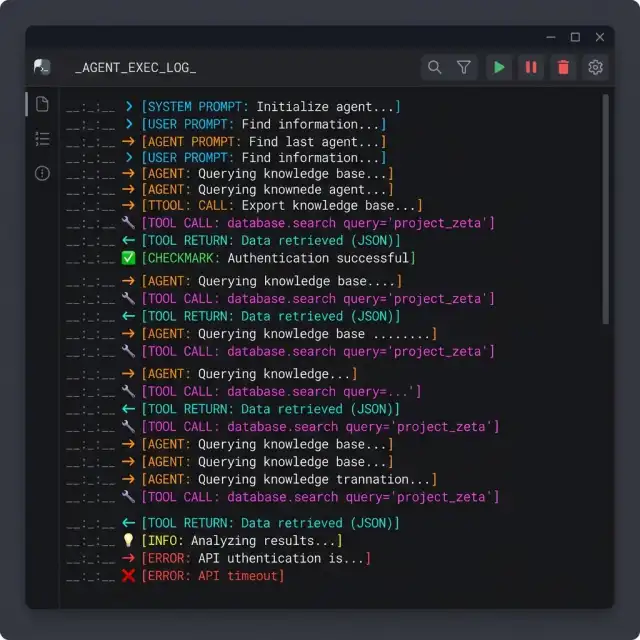Open the filter funnel icon

point(464,67)
